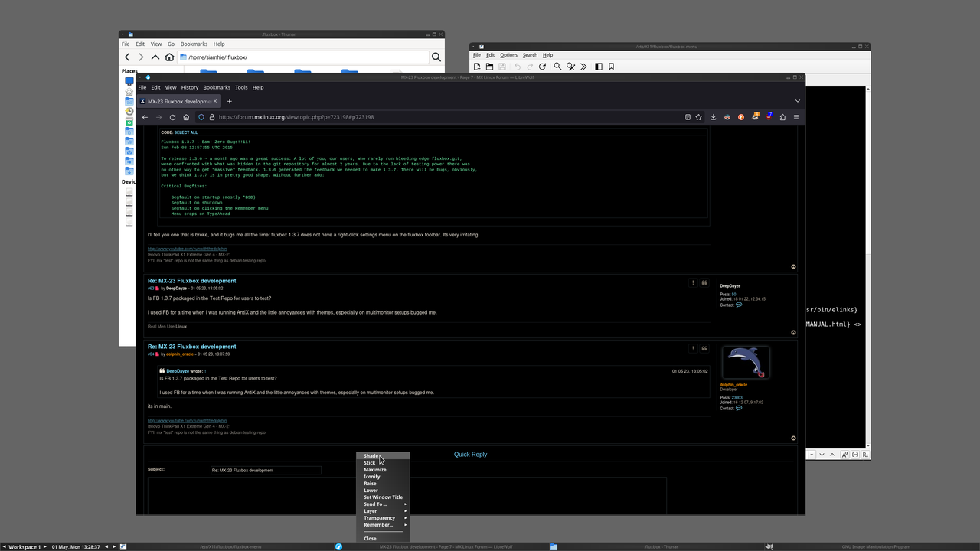Click the color scheme icon in editor toolbar
Viewport: 980px width, 551px height.
coord(599,67)
